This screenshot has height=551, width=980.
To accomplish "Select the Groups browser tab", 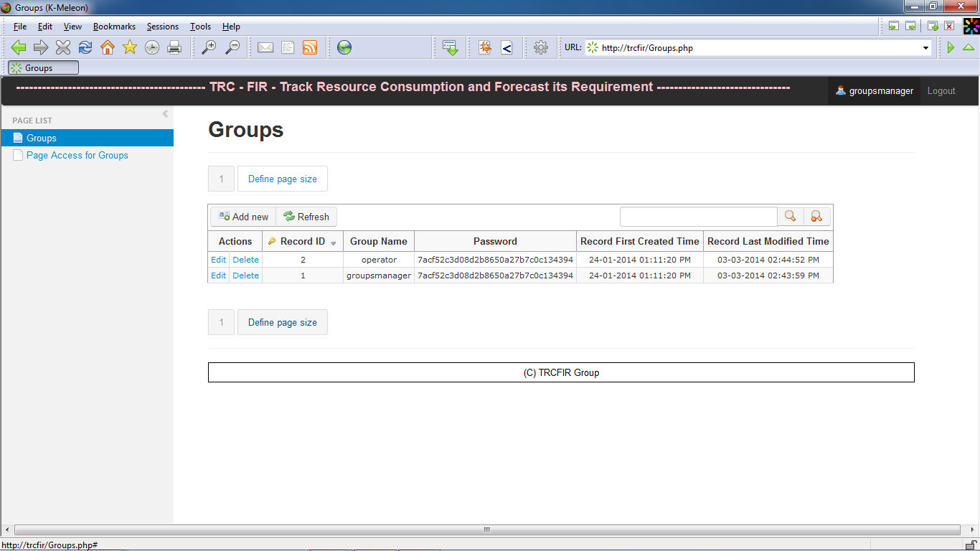I will (43, 67).
